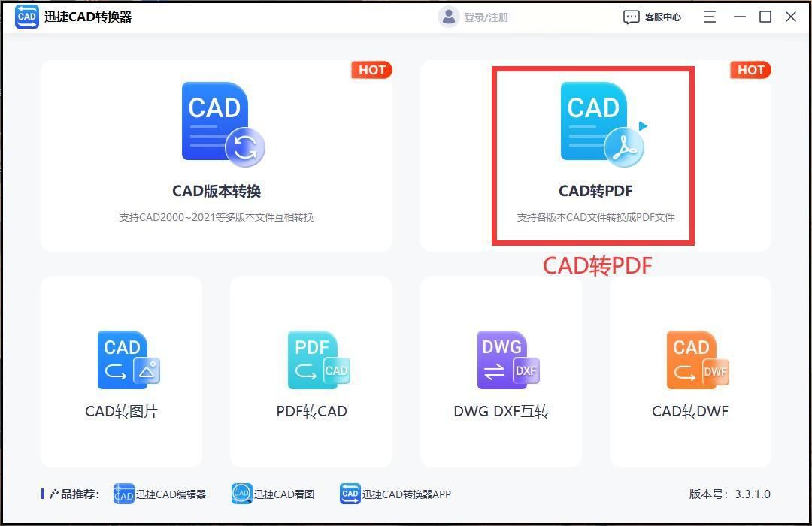Click the 迅捷CAD看图 app icon
This screenshot has height=526, width=812.
tap(241, 494)
